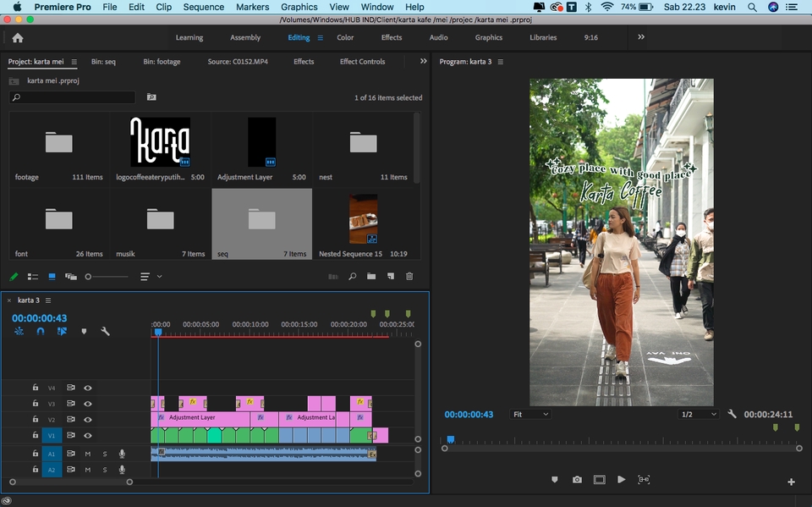The width and height of the screenshot is (812, 507).
Task: Show overflow workspaces chevron
Action: pos(641,37)
